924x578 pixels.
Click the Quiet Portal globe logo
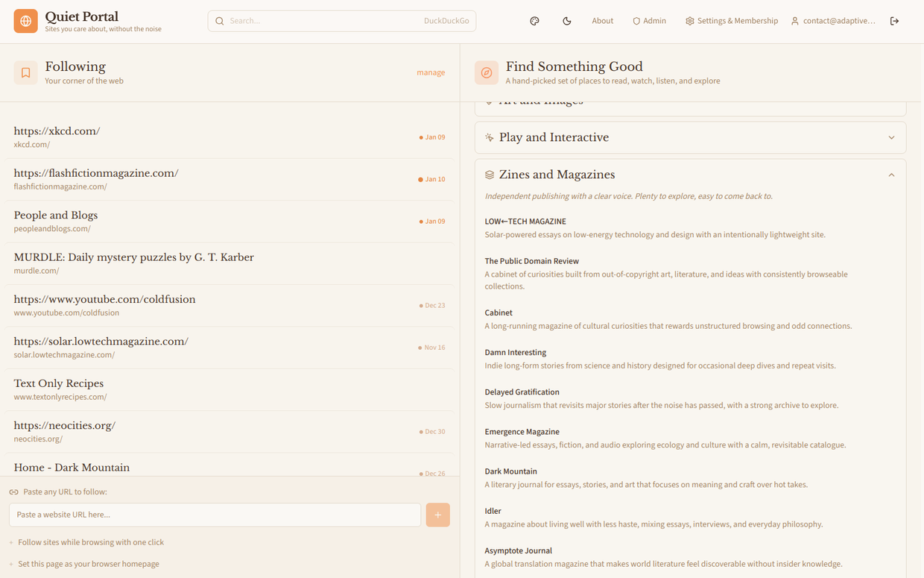26,21
